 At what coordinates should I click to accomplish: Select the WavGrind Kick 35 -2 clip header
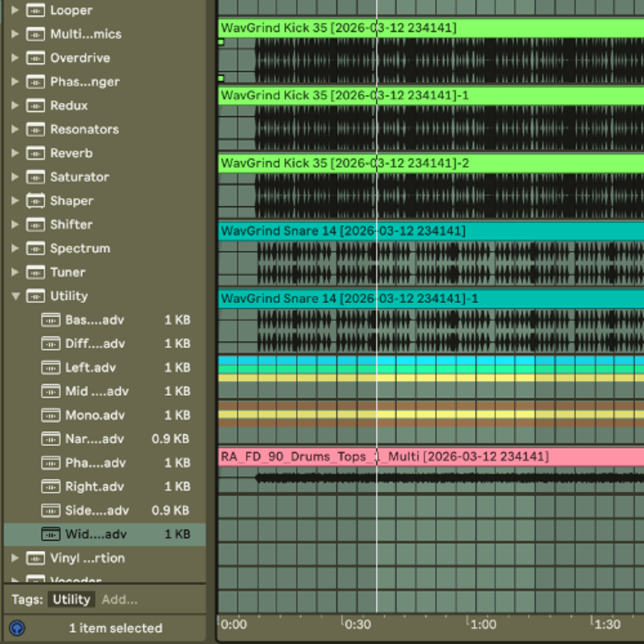(x=431, y=163)
